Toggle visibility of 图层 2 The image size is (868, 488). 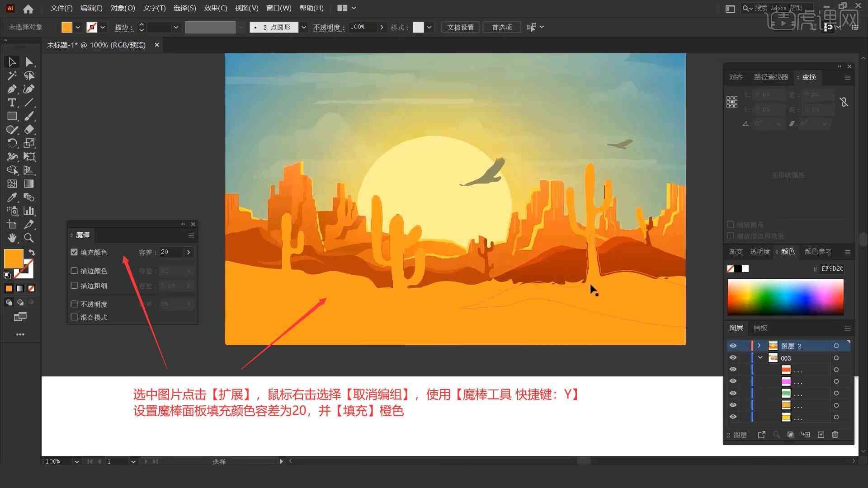(733, 346)
